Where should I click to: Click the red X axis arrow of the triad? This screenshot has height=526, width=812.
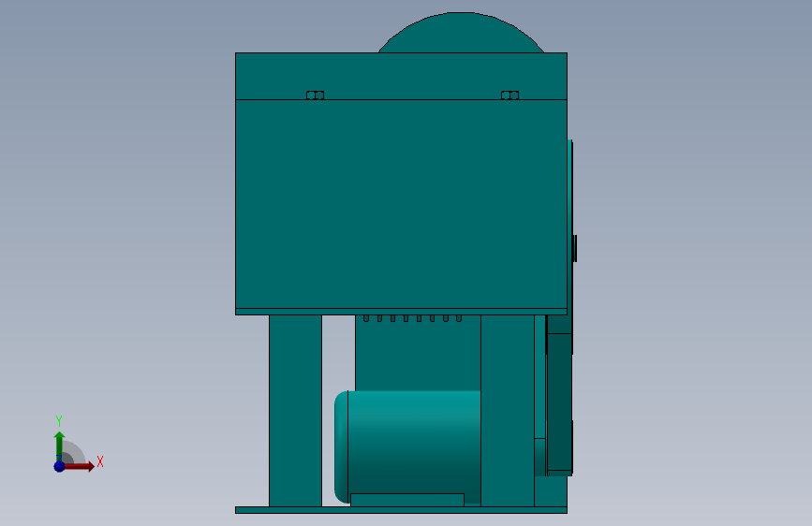pyautogui.click(x=79, y=466)
